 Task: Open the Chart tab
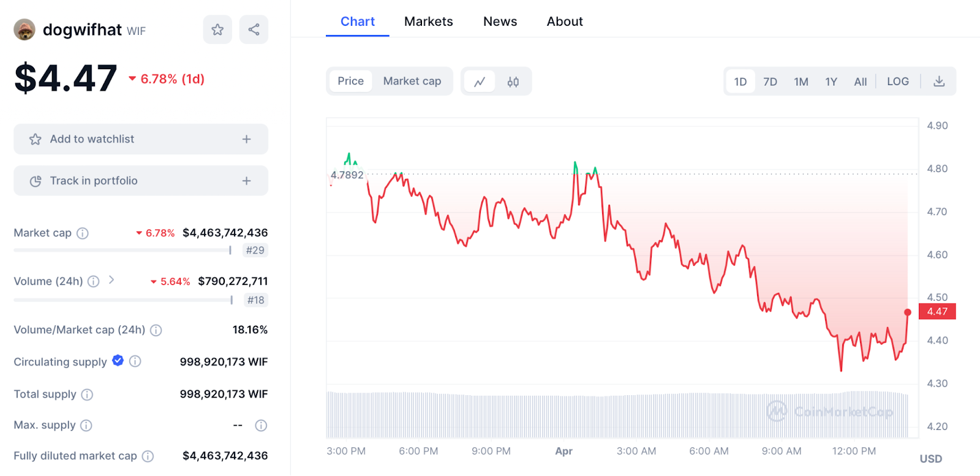[358, 21]
